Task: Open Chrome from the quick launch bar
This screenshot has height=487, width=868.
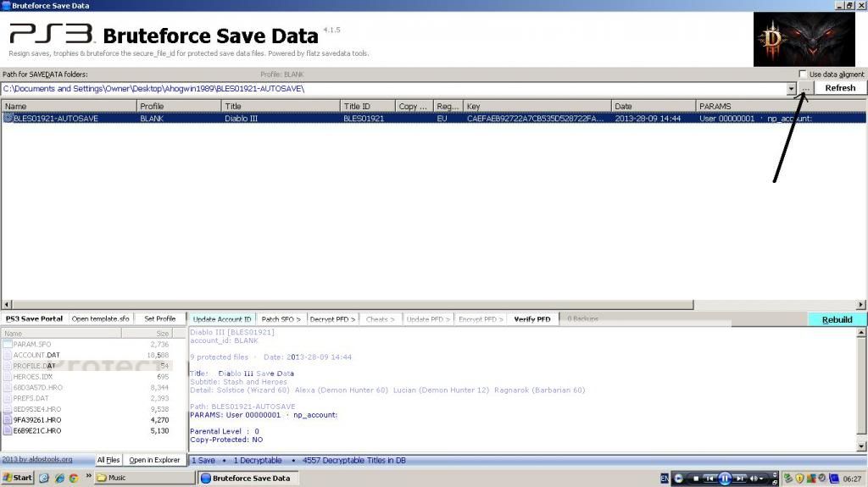Action: pos(74,478)
